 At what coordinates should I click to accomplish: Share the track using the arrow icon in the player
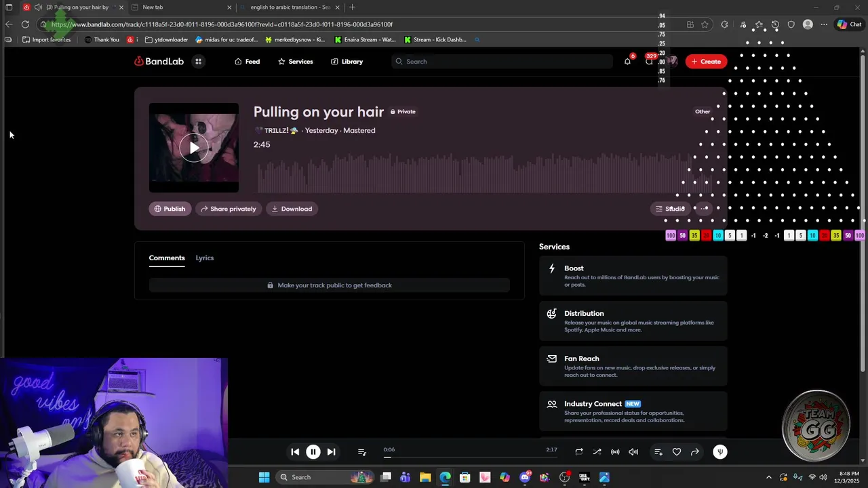(695, 451)
